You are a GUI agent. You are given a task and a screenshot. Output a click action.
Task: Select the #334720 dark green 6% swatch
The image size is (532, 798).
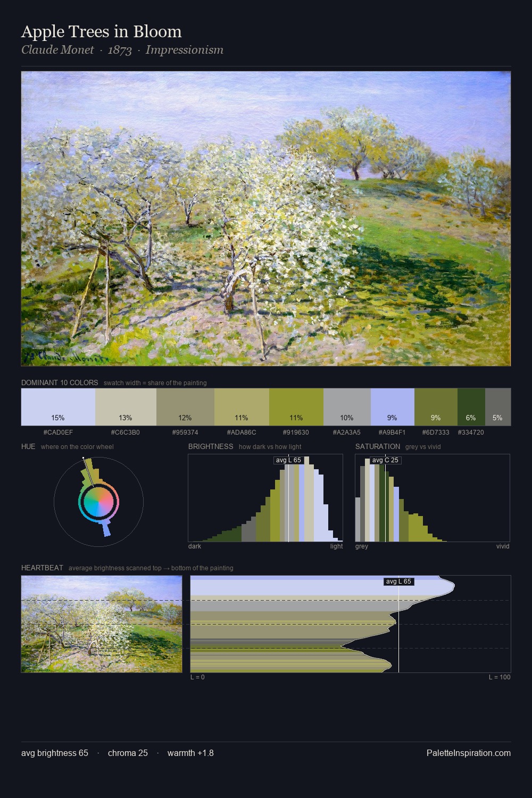click(x=471, y=407)
